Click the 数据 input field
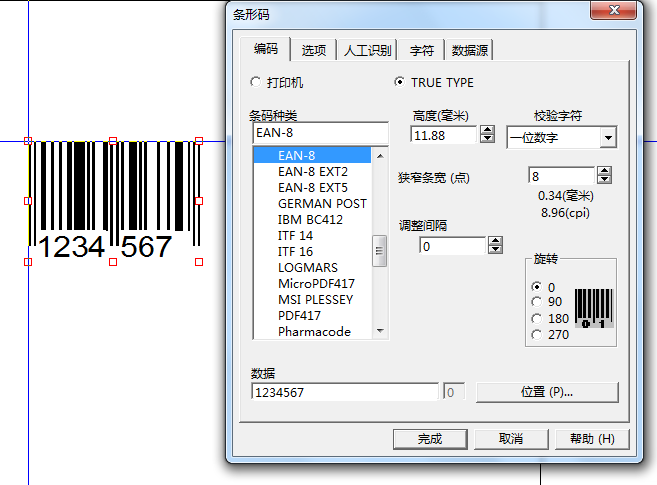This screenshot has height=485, width=657. coord(345,393)
